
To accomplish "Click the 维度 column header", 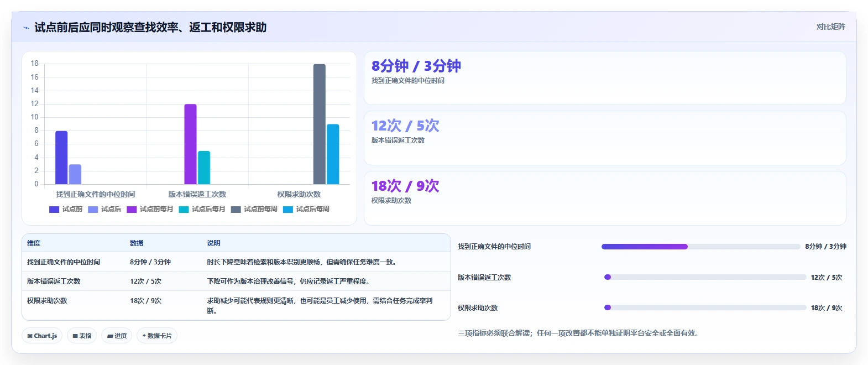I will [x=34, y=243].
